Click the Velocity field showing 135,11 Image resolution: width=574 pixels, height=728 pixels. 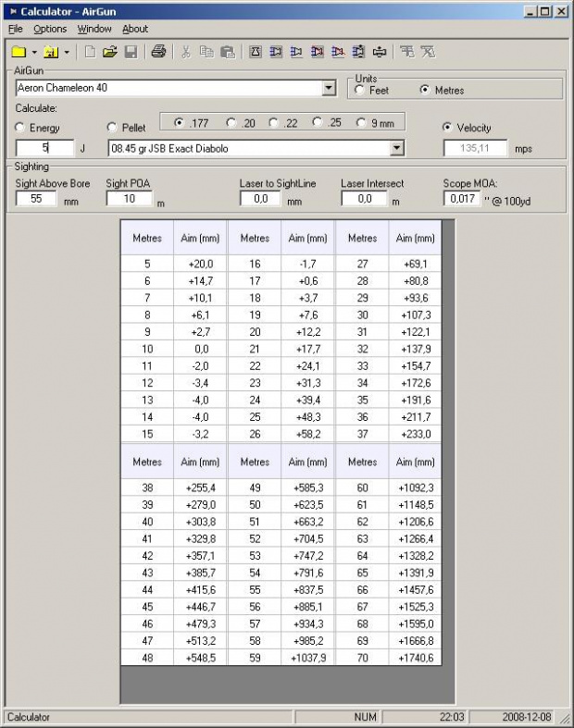475,148
